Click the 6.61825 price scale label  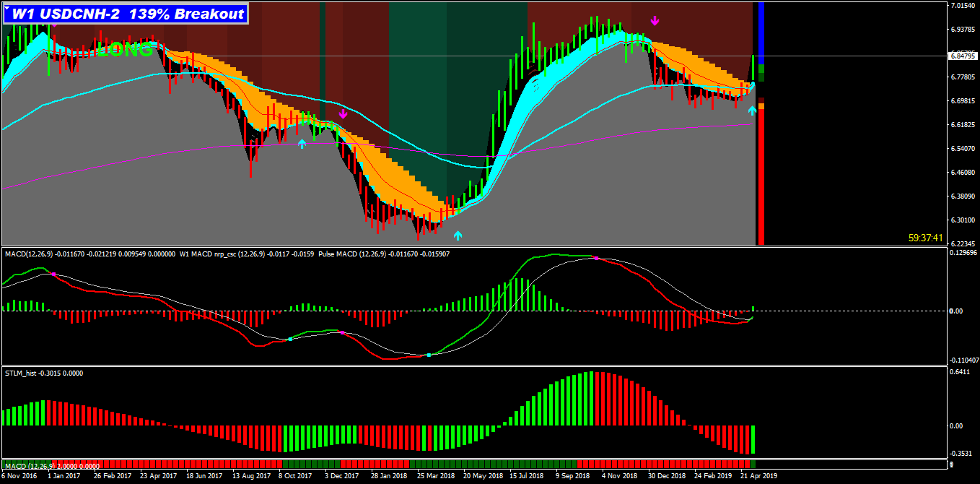tap(963, 125)
